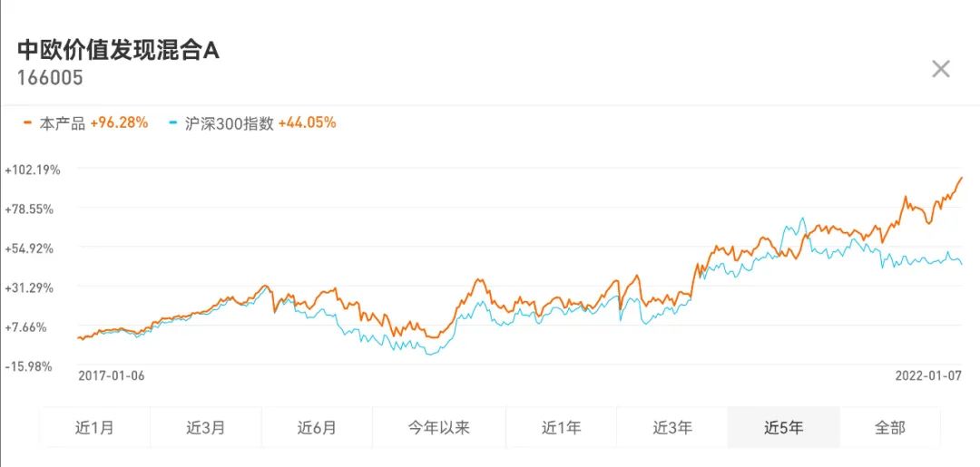Click the end date 2022-01-07 label

pyautogui.click(x=929, y=375)
